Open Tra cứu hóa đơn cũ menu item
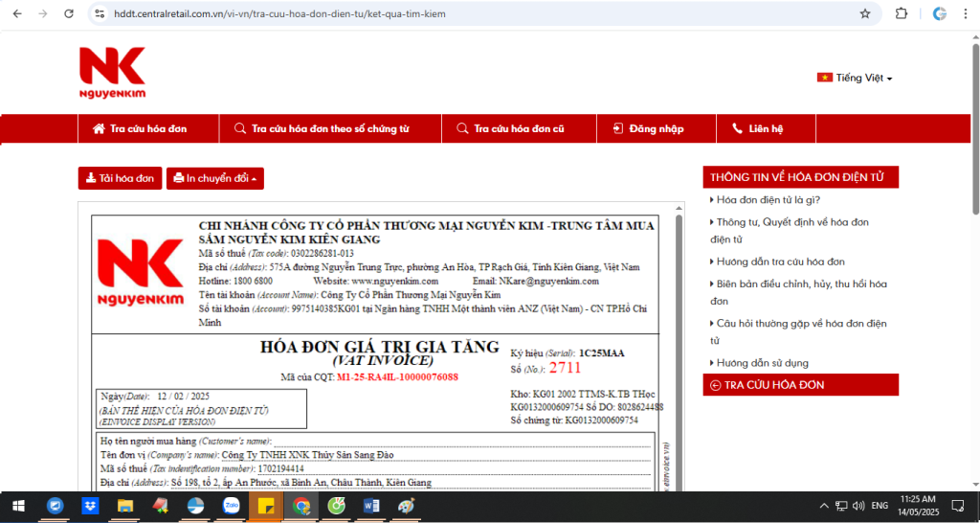 [x=519, y=129]
